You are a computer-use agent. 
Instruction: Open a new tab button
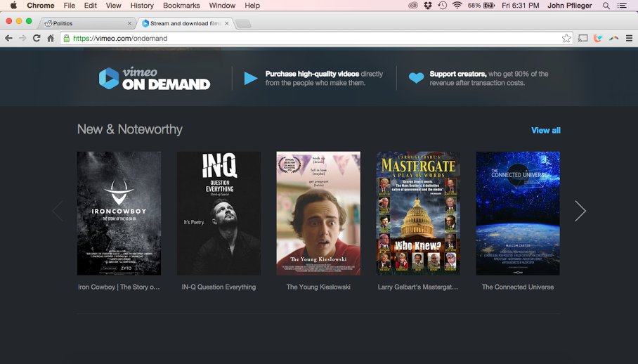pyautogui.click(x=243, y=24)
